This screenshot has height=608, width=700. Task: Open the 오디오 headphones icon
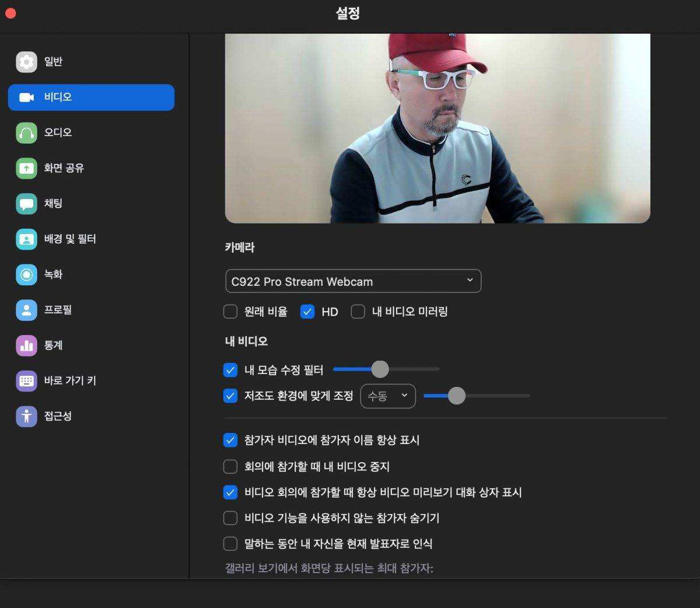pyautogui.click(x=26, y=133)
